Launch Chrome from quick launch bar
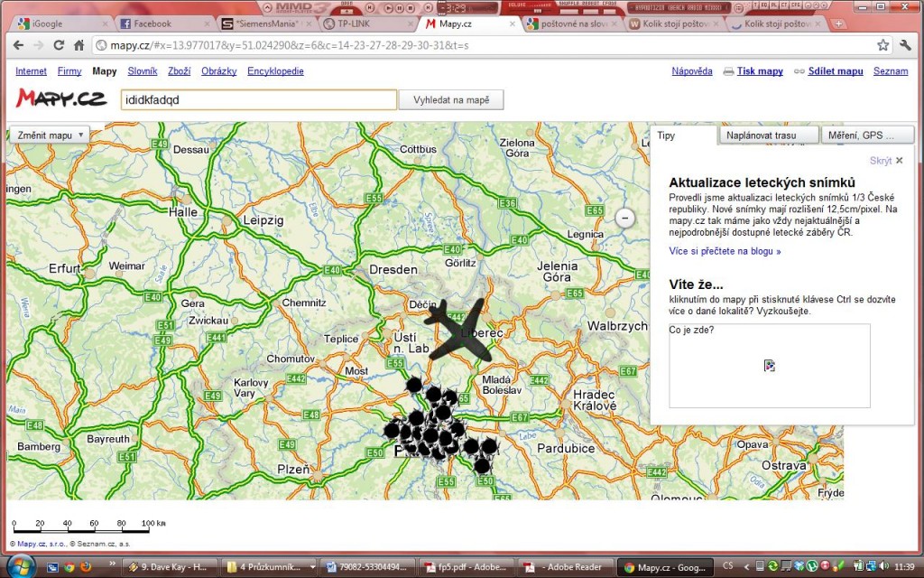 click(69, 567)
